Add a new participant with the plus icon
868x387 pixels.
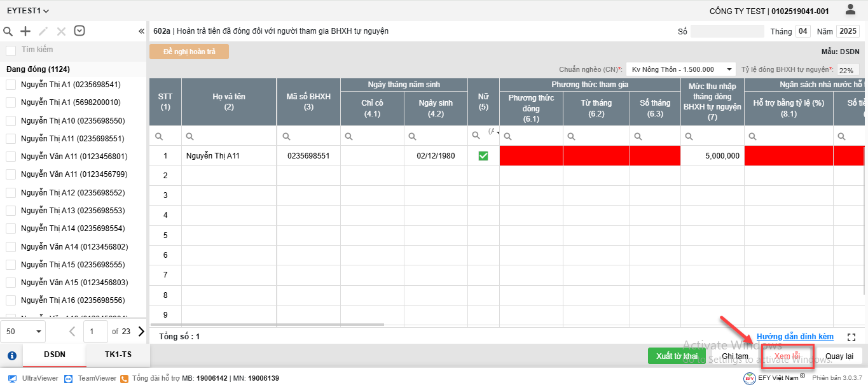pyautogui.click(x=25, y=31)
